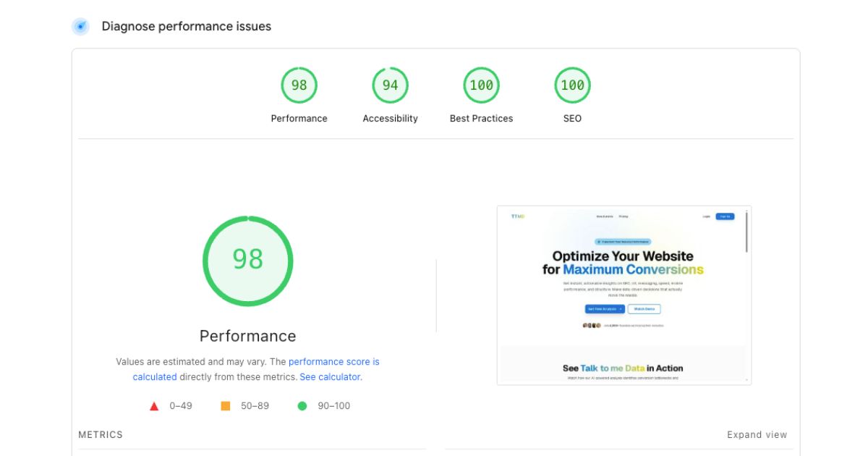Click the Watch Demo button in the page preview
The width and height of the screenshot is (868, 456).
(644, 309)
